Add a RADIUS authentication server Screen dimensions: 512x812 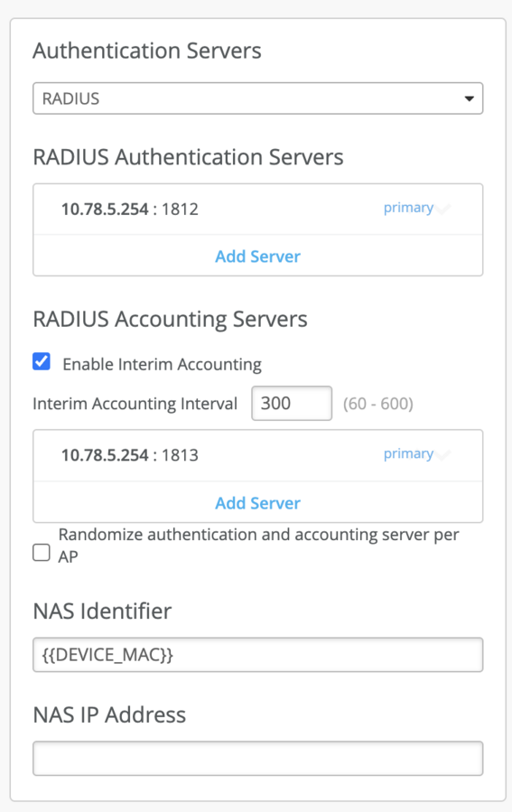point(258,257)
